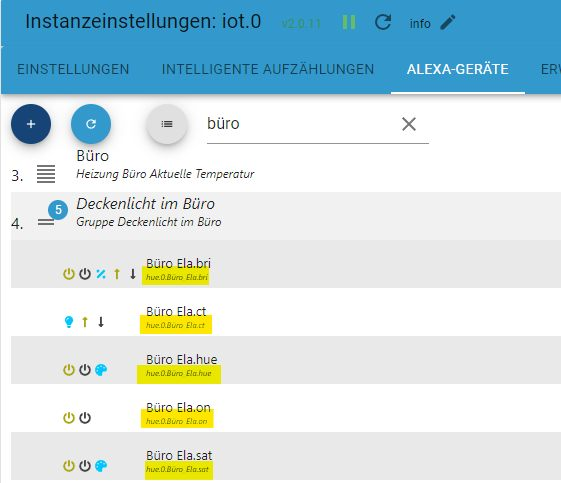Select the Büro Ela.hue state name
This screenshot has height=483, width=561.
pos(181,359)
